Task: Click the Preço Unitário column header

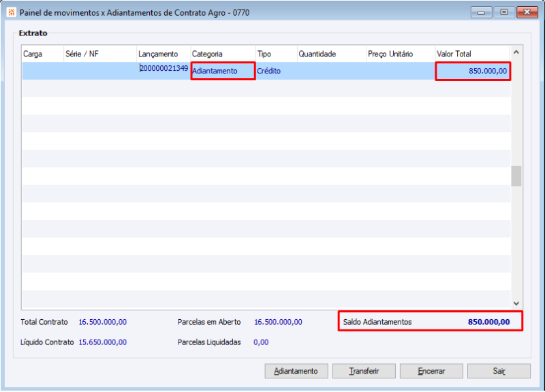Action: [x=401, y=54]
